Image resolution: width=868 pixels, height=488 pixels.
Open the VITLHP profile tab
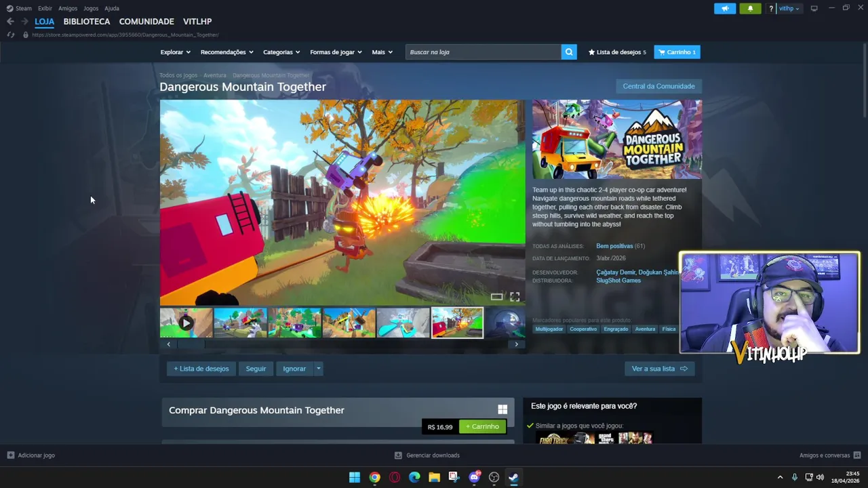click(x=197, y=22)
